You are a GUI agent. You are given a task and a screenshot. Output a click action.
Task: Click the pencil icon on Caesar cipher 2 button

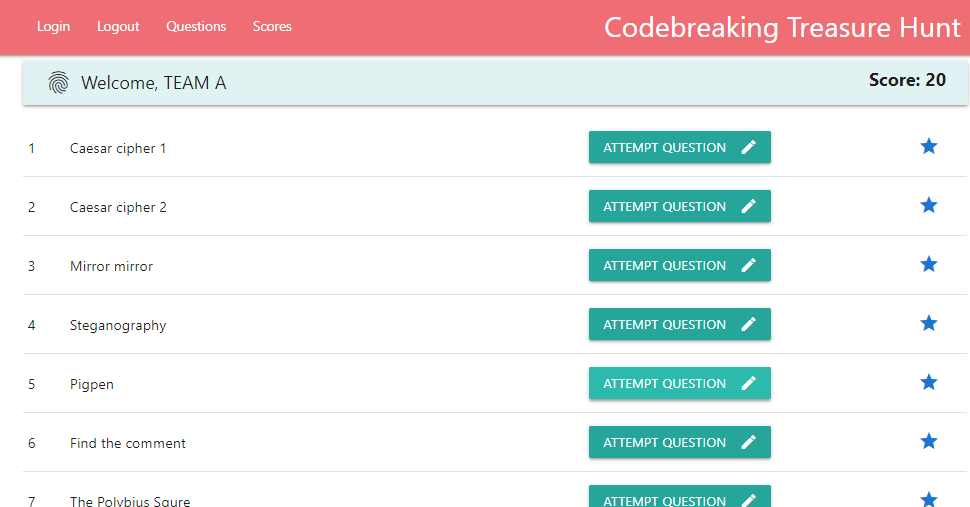[x=749, y=206]
